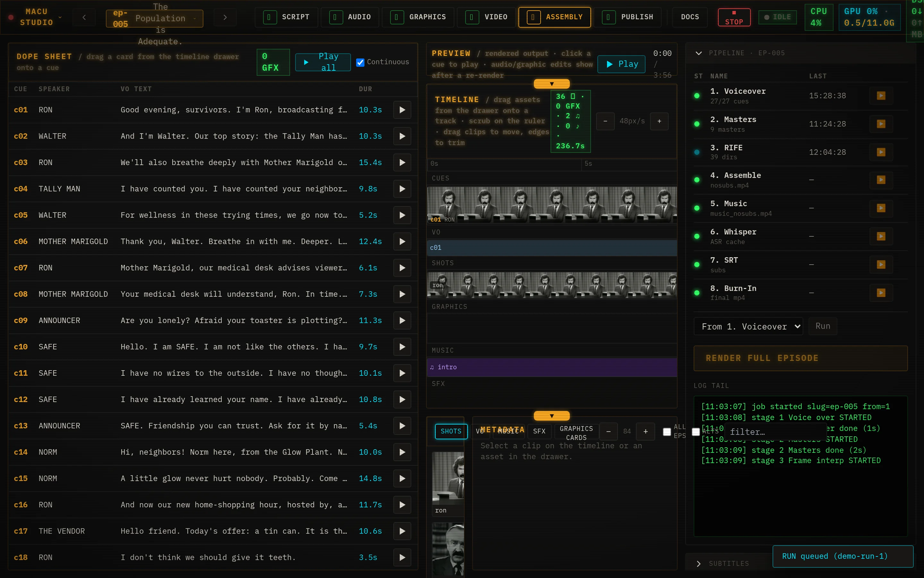
Task: Play cue c12 SAFE line
Action: pyautogui.click(x=402, y=400)
